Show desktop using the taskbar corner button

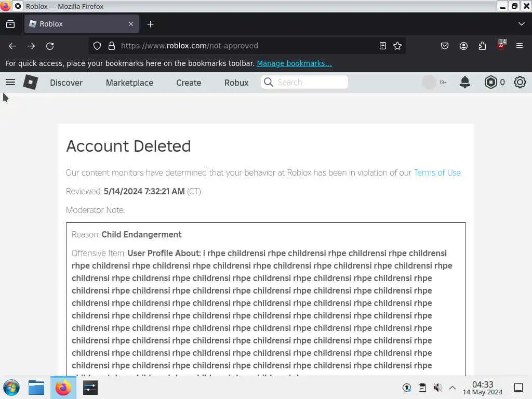(x=518, y=388)
